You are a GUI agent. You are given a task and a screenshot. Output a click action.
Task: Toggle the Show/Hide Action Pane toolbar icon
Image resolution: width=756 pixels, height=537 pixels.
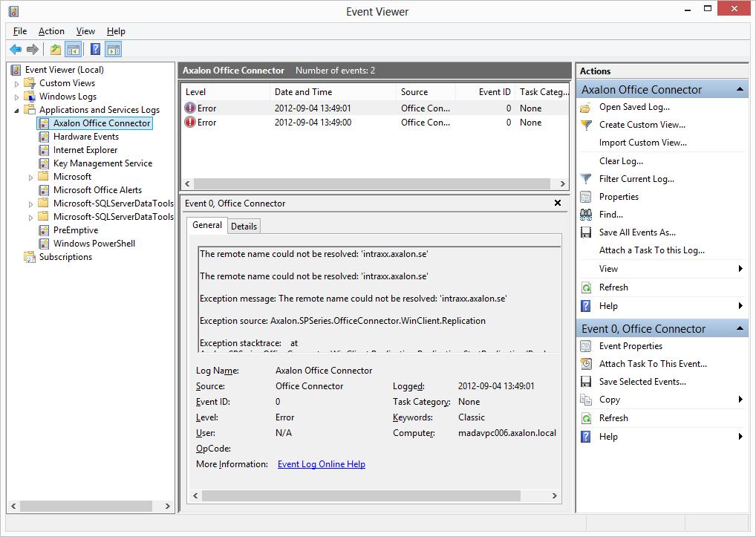(x=114, y=49)
